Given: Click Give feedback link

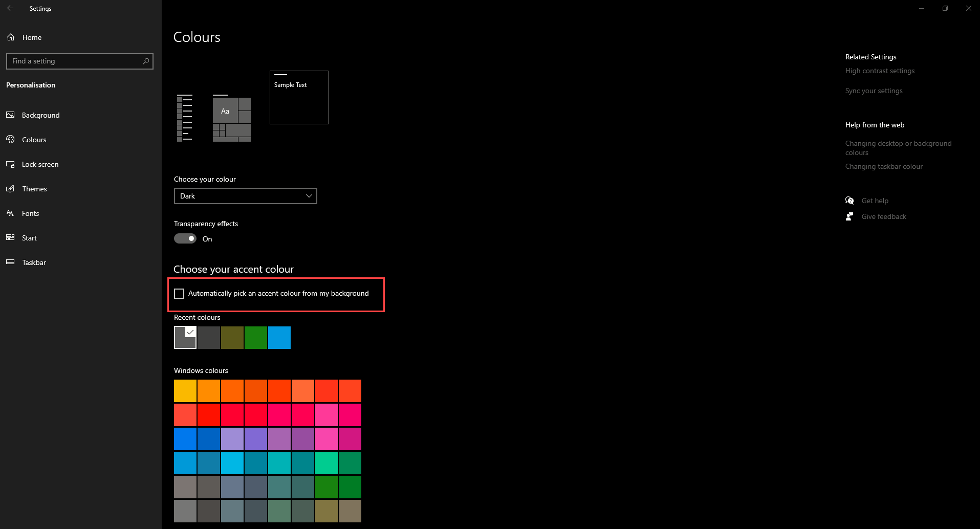Looking at the screenshot, I should (883, 217).
